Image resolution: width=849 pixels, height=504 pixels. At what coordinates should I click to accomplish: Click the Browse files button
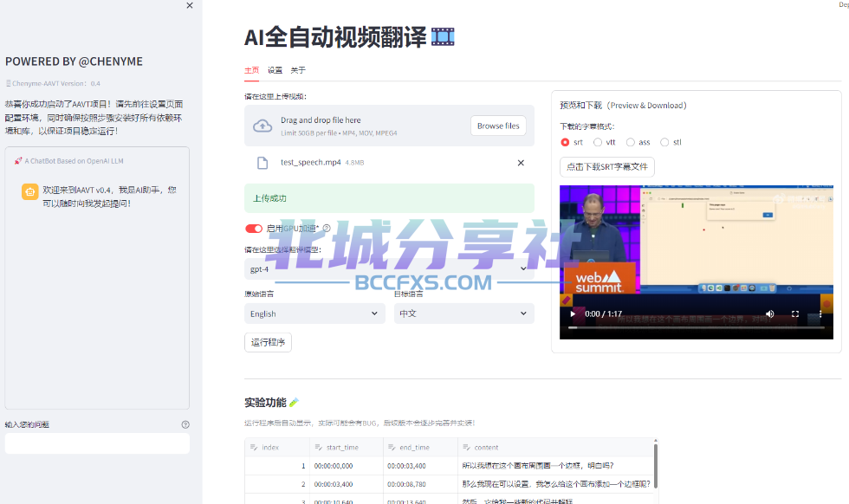click(x=498, y=126)
